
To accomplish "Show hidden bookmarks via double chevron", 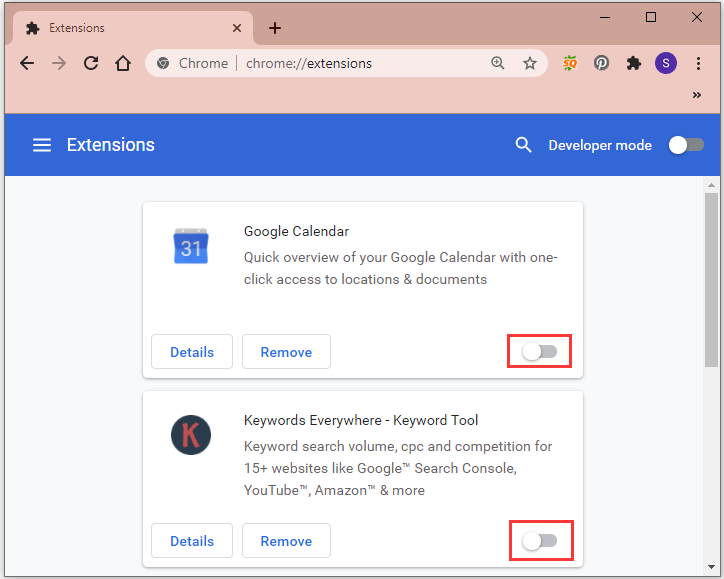I will pos(697,95).
